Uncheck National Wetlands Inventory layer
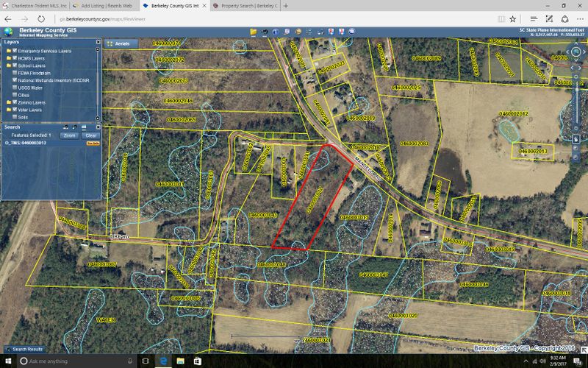This screenshot has height=368, width=588. tap(15, 80)
